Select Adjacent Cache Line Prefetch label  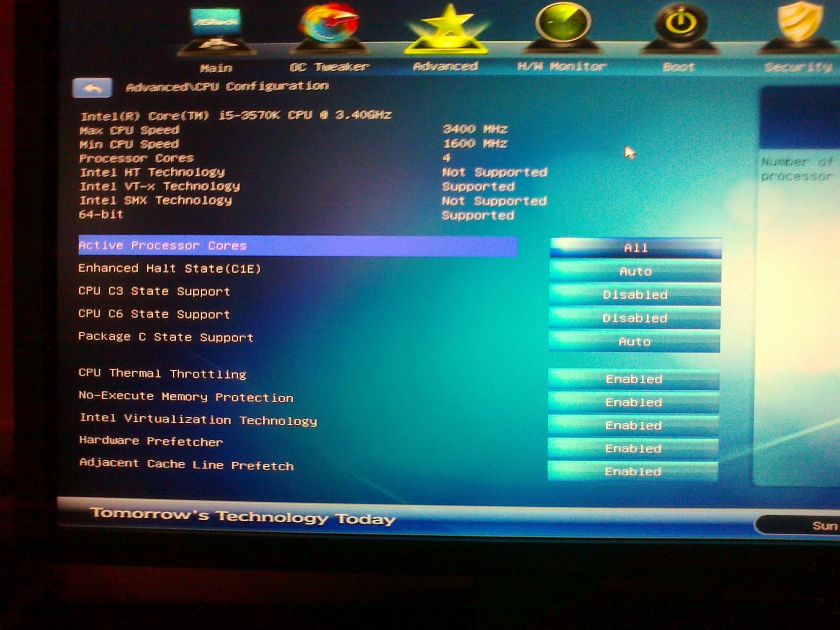tap(186, 464)
